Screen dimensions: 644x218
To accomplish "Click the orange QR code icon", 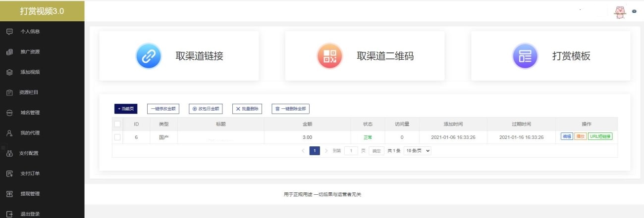I will tap(329, 56).
